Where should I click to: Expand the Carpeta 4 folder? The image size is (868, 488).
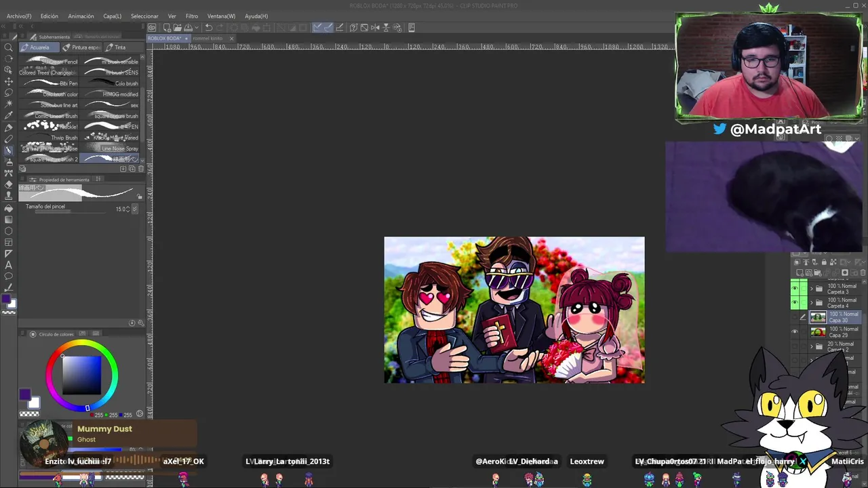812,303
